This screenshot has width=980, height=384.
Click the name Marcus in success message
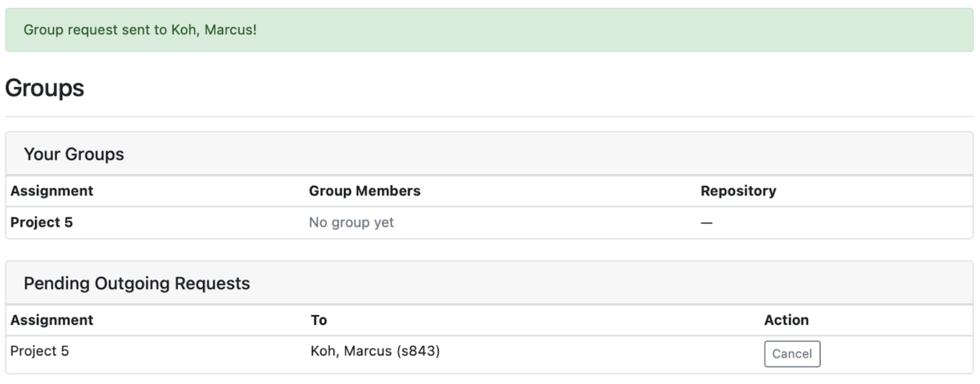point(229,30)
